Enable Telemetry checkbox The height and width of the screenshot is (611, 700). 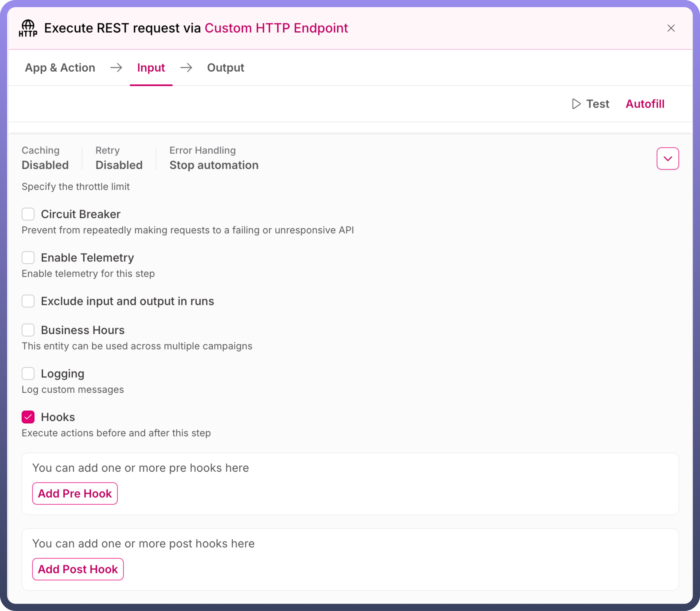[x=28, y=258]
